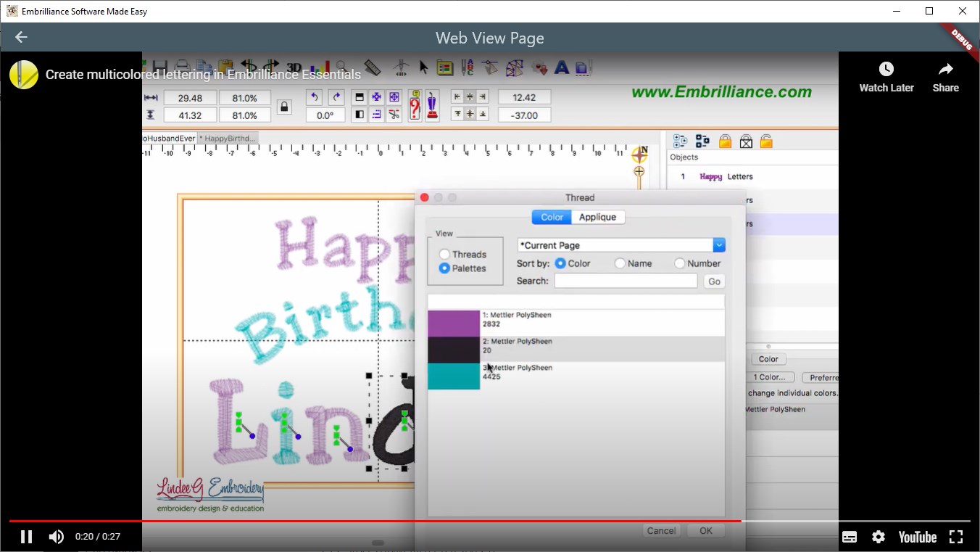Click Cancel in the Thread dialog

(x=660, y=530)
